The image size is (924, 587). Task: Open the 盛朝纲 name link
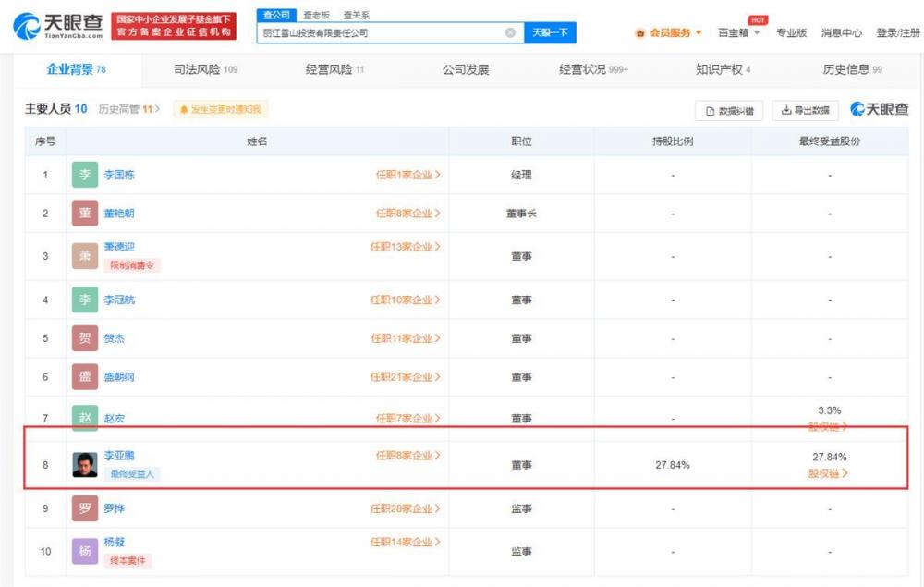(x=119, y=377)
